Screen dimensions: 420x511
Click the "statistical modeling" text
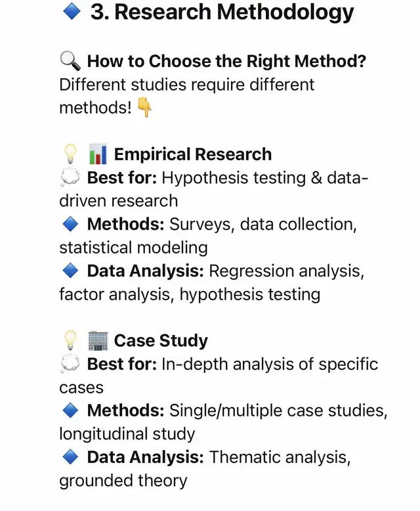coord(133,248)
